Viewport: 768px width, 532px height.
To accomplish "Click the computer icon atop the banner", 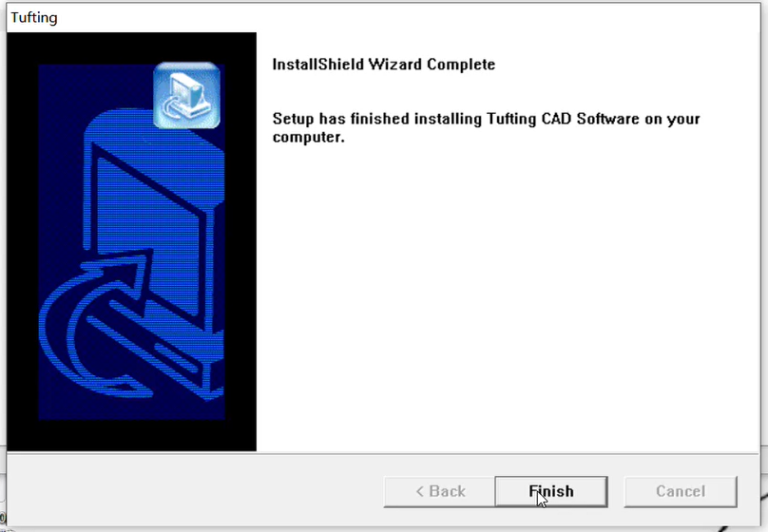I will [186, 95].
